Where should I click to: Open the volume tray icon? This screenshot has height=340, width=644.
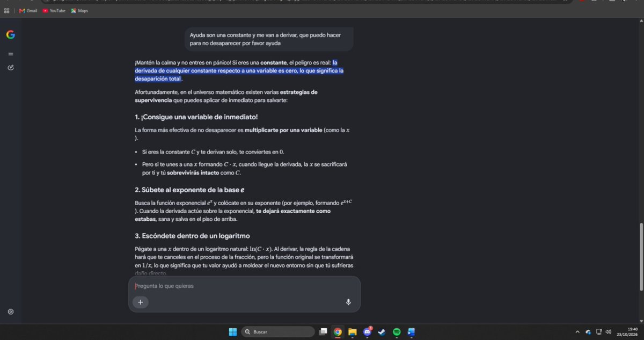pyautogui.click(x=609, y=332)
